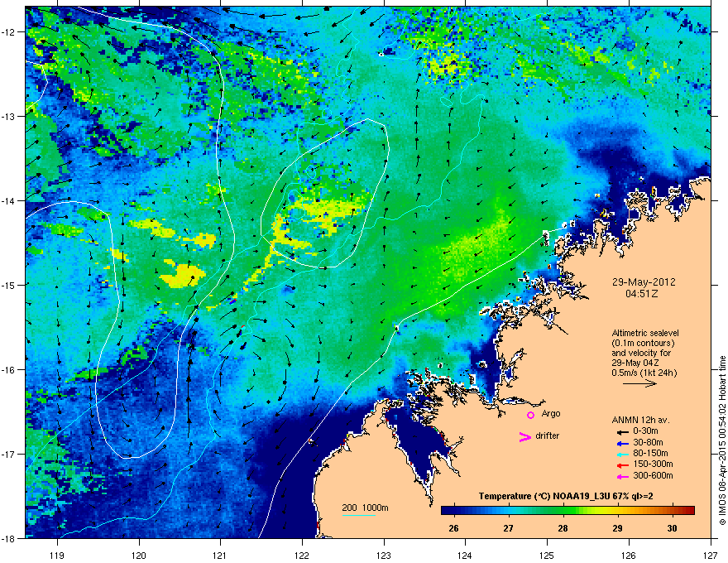The width and height of the screenshot is (728, 563).
Task: Click the magenta 300-600m arrow legend symbol
Action: [623, 476]
